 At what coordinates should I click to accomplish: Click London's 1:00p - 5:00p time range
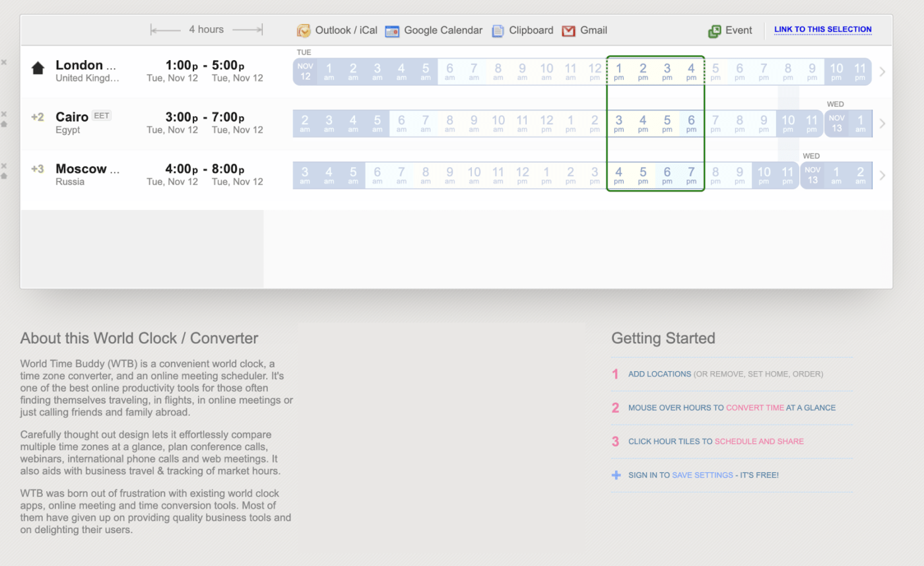(205, 65)
